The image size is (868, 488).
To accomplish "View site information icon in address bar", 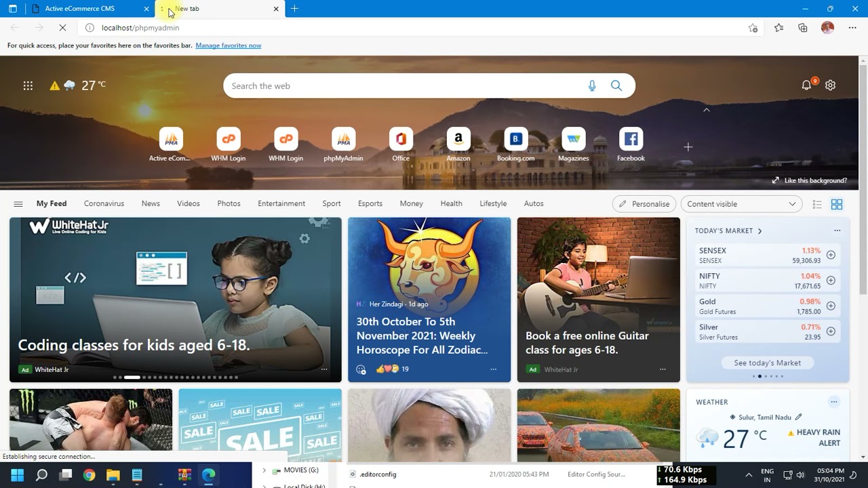I will coord(90,28).
